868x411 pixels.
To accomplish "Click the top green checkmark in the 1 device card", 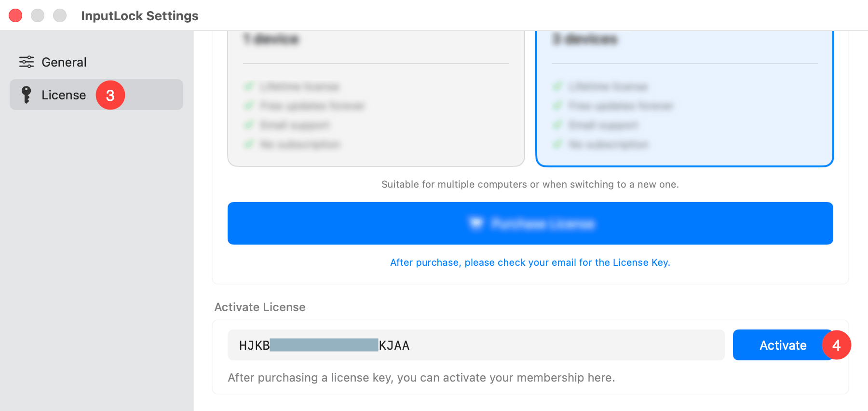I will (x=249, y=86).
